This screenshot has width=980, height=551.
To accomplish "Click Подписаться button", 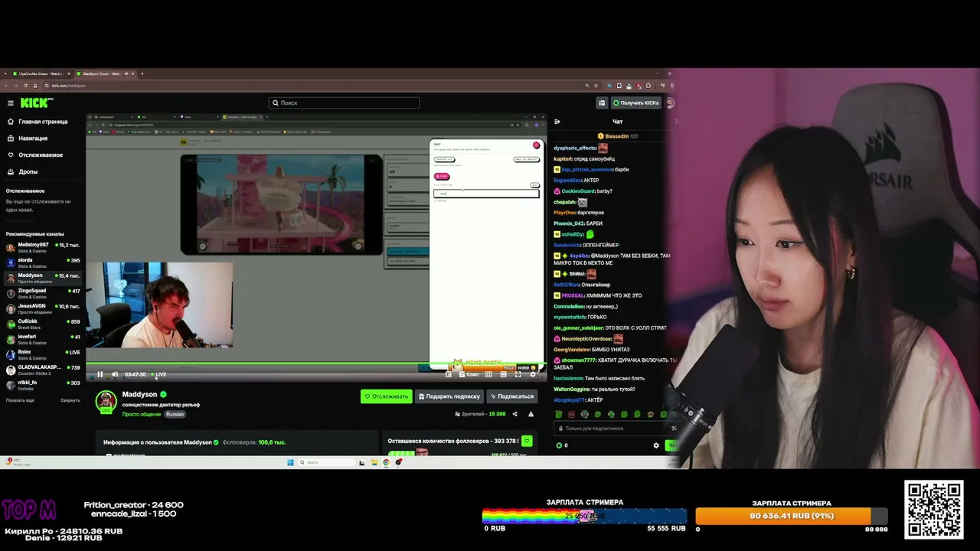I will pyautogui.click(x=512, y=396).
